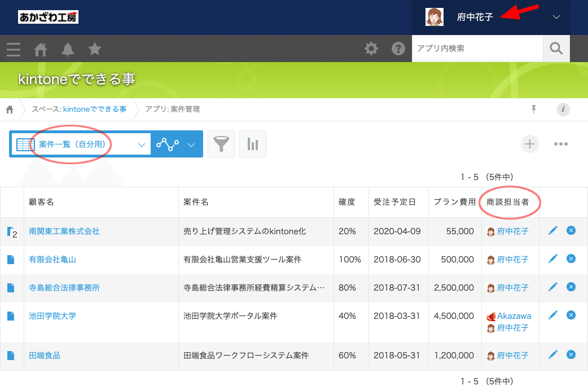Image resolution: width=588 pixels, height=390 pixels.
Task: Expand the 府中花子 account dropdown
Action: coord(556,17)
